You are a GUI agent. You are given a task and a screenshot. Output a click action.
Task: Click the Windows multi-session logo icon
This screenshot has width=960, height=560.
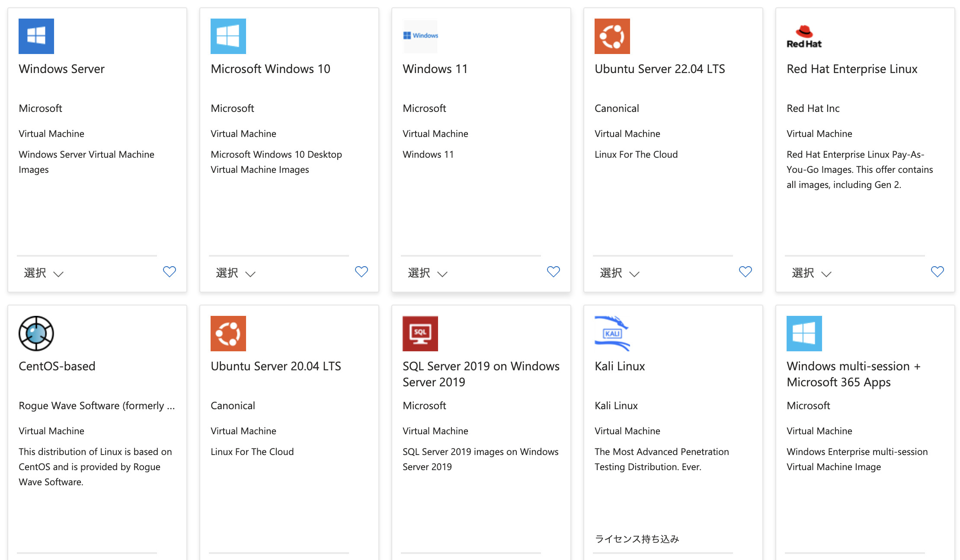tap(804, 334)
